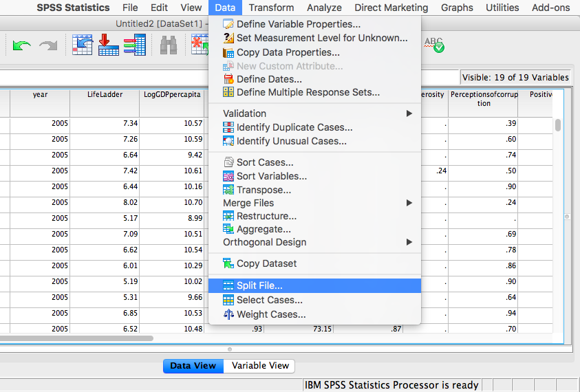Screen dimensions: 580x392
Task: Click the horizontal scrollbar thumb
Action: pos(76,338)
